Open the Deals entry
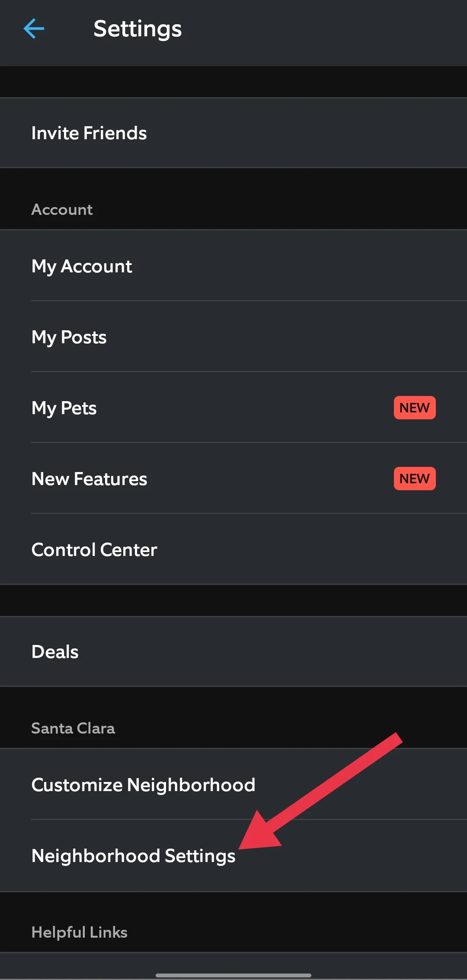The width and height of the screenshot is (467, 980). click(55, 652)
